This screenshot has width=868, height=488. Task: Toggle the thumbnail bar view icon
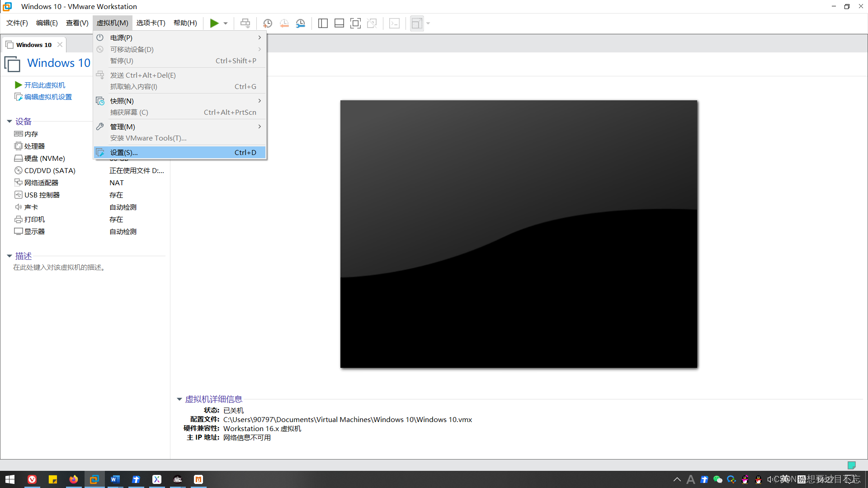coord(339,23)
